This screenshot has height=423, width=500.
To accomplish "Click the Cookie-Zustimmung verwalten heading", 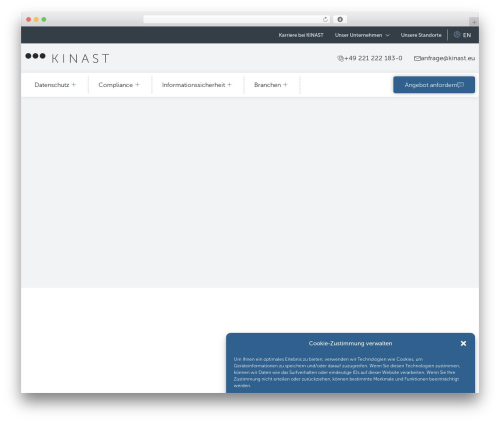I will (350, 343).
